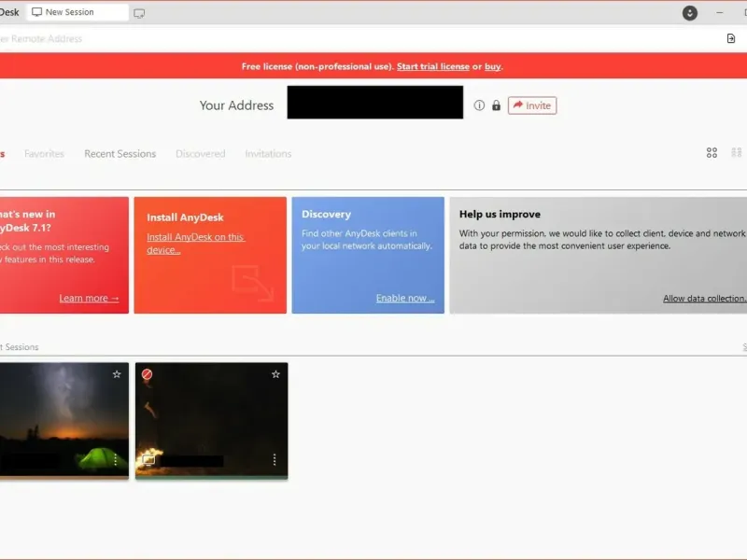Select the large tile view icon
Viewport: 747px width, 560px height.
712,153
